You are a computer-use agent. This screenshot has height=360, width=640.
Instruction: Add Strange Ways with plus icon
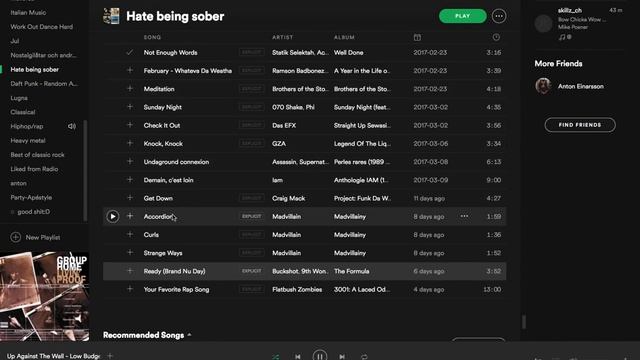point(130,253)
